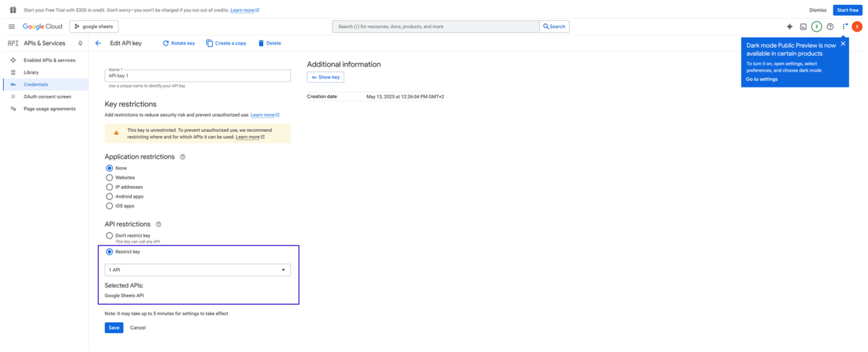Viewport: 868px width, 352px height.
Task: Choose Don't restrict key option
Action: pyautogui.click(x=110, y=236)
